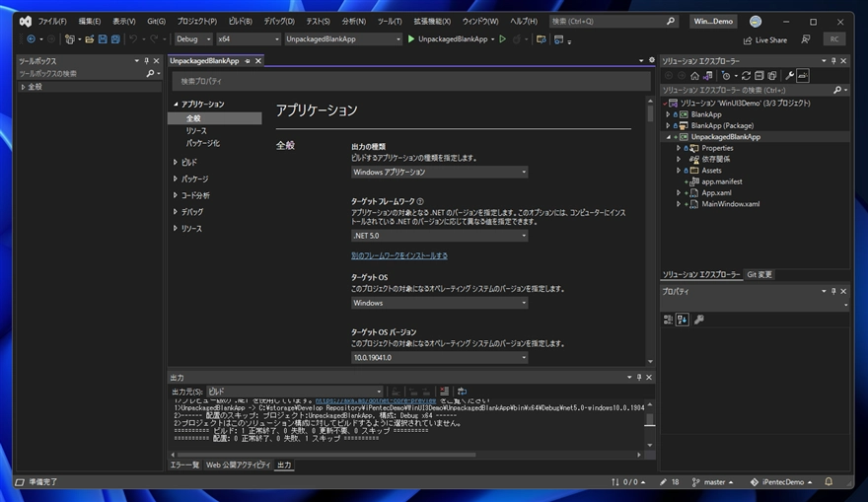Open the Git(G) menu
Screen dimensions: 868x502
click(x=156, y=22)
